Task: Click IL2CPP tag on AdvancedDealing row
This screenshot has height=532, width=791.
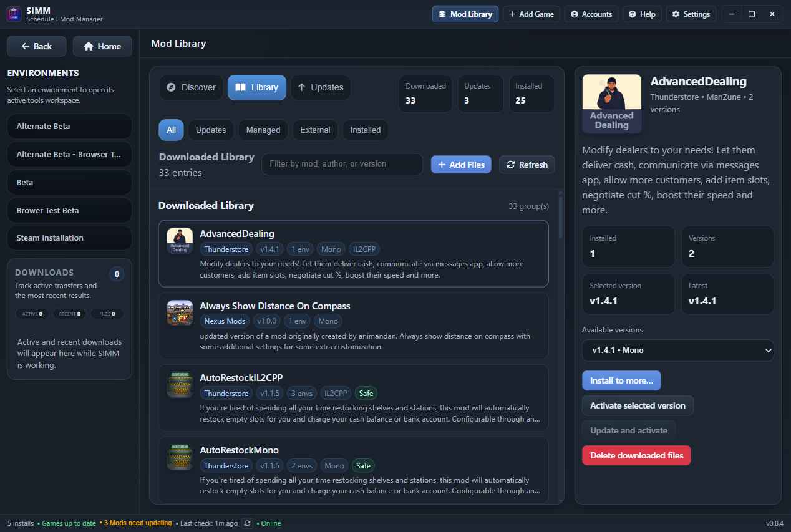Action: point(364,249)
